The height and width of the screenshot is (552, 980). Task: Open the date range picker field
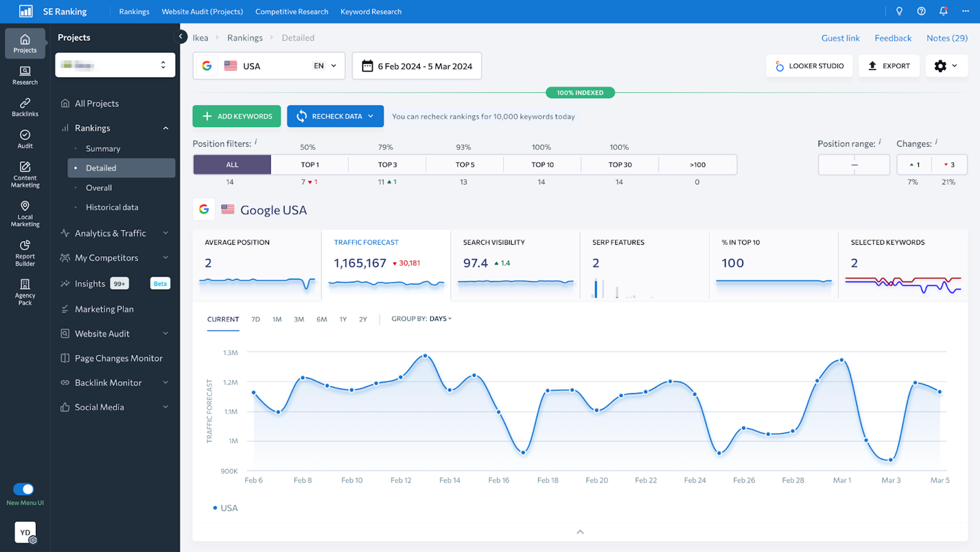(416, 66)
